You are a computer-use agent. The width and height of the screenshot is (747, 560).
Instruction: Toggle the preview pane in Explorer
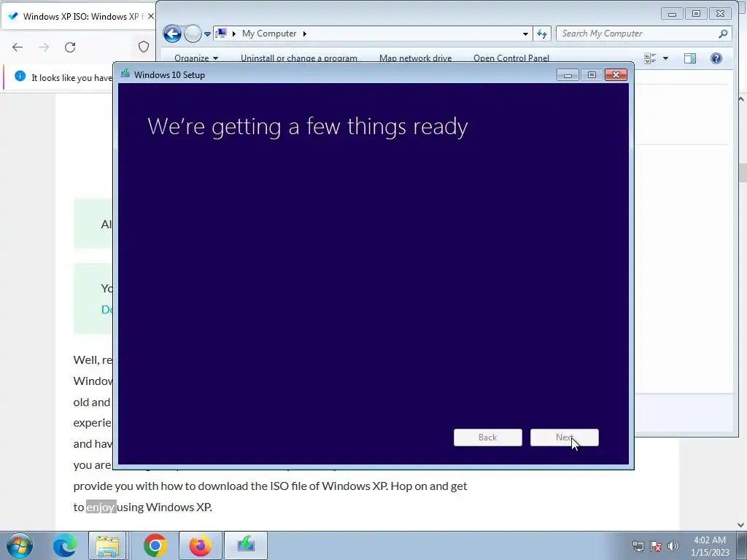click(x=690, y=58)
